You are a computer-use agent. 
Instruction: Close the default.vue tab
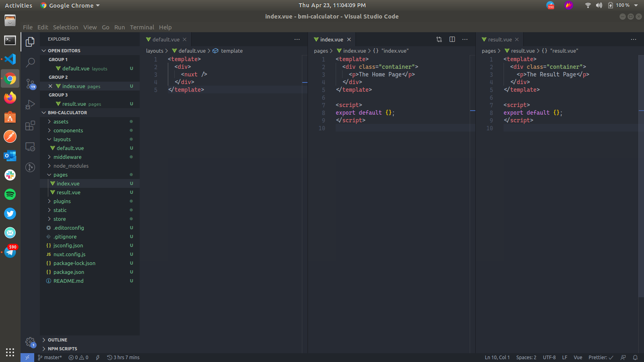point(185,39)
